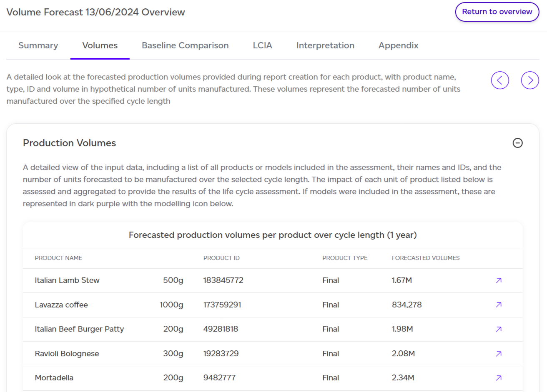547x392 pixels.
Task: Click product ID 19283729
Action: point(221,354)
